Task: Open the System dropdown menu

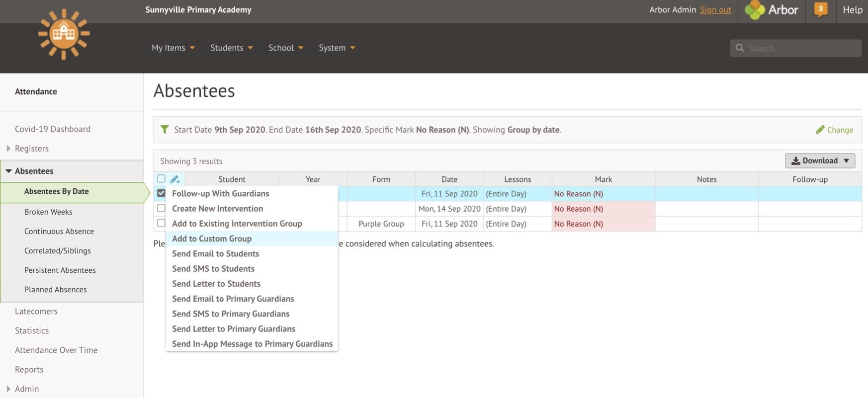Action: pyautogui.click(x=337, y=48)
